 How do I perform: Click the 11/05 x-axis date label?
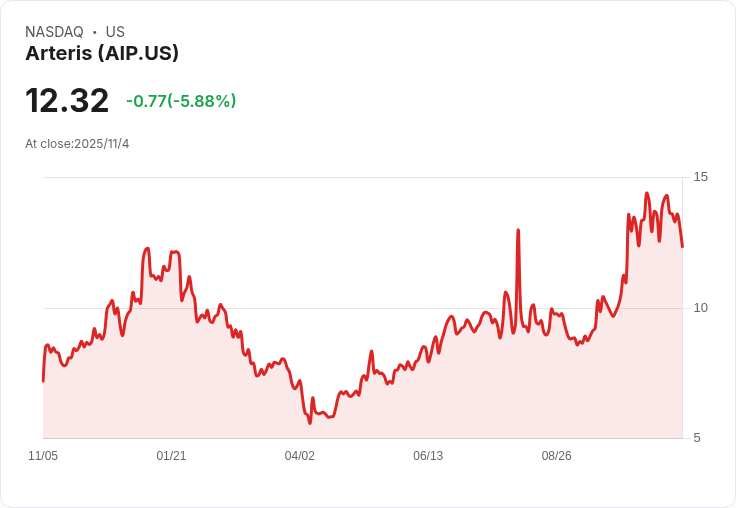pos(43,456)
